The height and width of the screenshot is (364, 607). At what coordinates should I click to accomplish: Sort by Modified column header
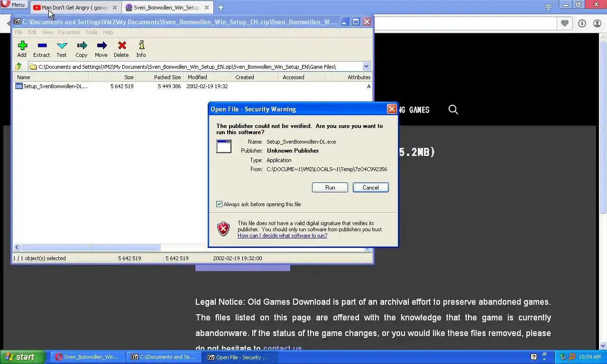pos(208,77)
